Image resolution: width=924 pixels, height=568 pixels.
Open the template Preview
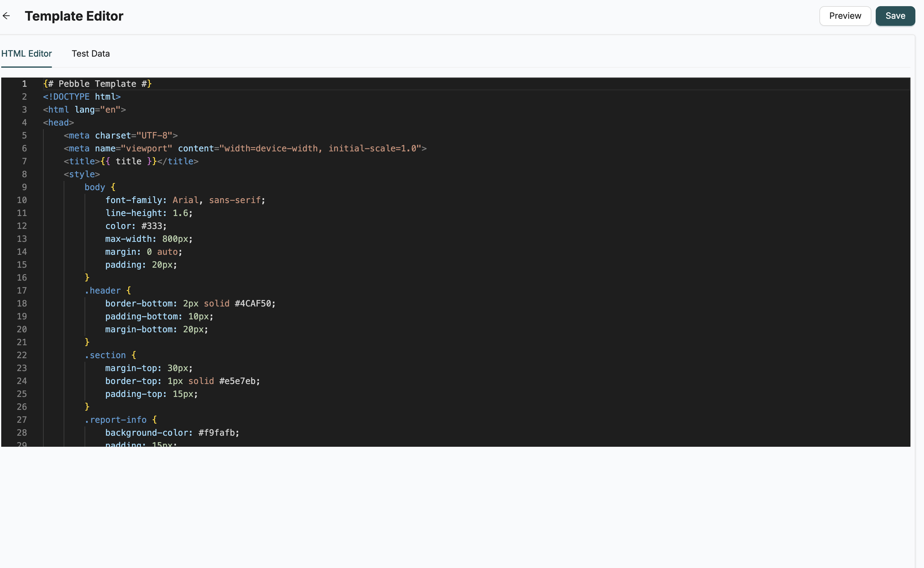[x=845, y=16]
